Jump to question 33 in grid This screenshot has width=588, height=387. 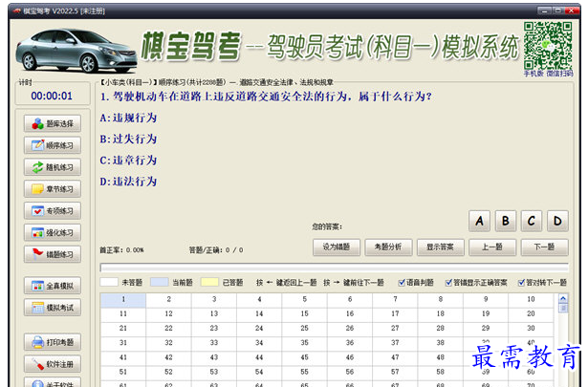click(214, 343)
